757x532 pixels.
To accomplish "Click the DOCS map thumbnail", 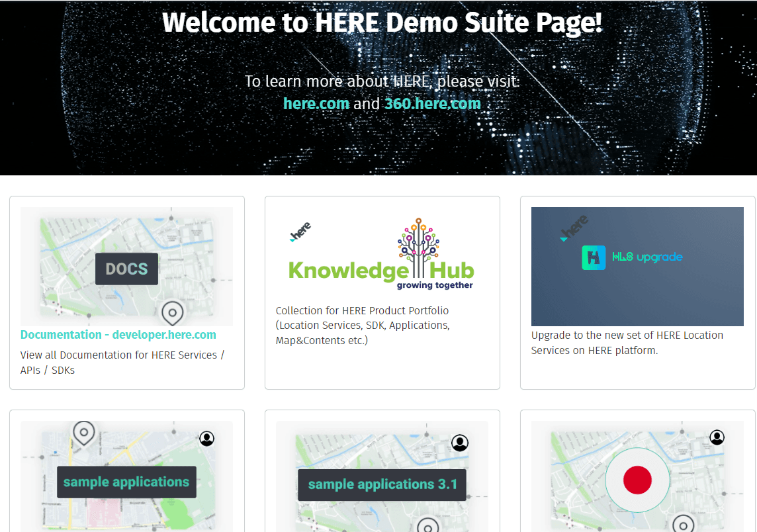I will [x=126, y=267].
